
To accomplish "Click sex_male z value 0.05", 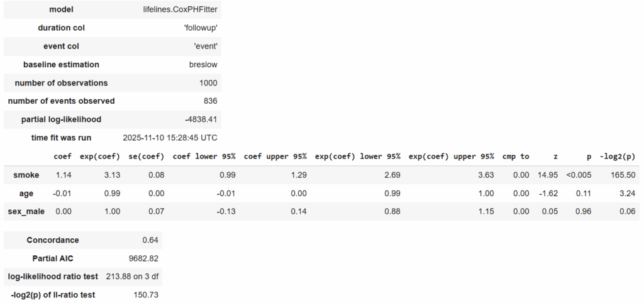I will coord(550,211).
